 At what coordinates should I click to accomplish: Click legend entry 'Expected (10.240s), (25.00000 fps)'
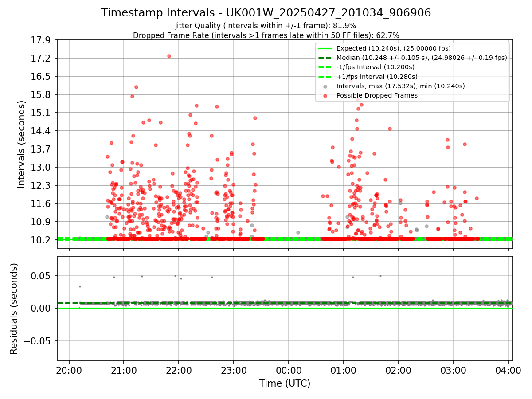[x=393, y=48]
